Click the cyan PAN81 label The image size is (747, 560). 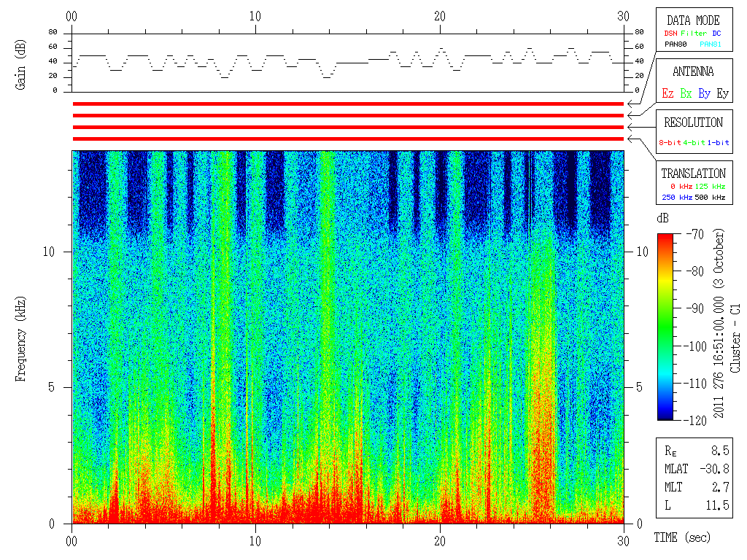(x=711, y=44)
